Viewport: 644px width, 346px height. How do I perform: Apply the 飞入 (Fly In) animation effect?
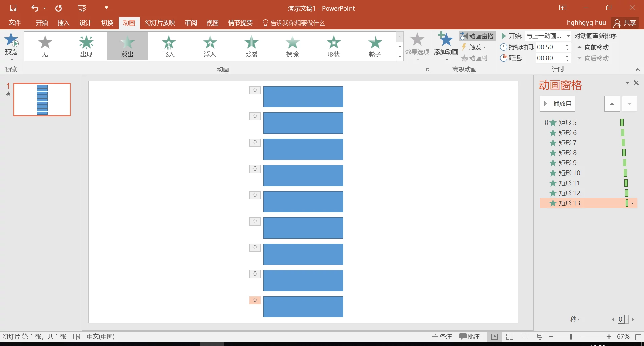168,46
